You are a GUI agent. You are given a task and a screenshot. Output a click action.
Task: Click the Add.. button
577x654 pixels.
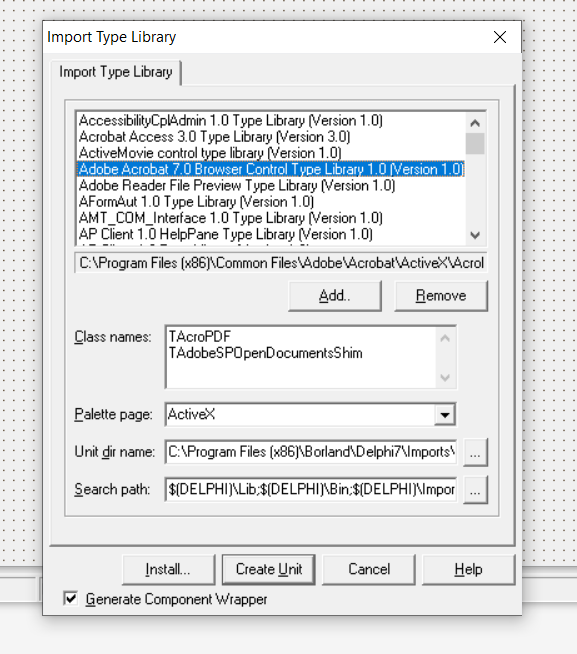[x=335, y=296]
